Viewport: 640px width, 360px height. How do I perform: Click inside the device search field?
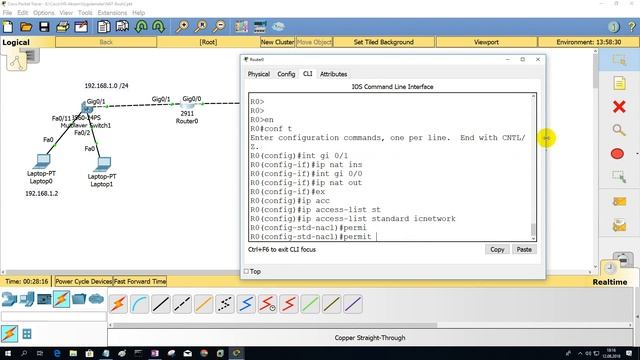point(54,316)
